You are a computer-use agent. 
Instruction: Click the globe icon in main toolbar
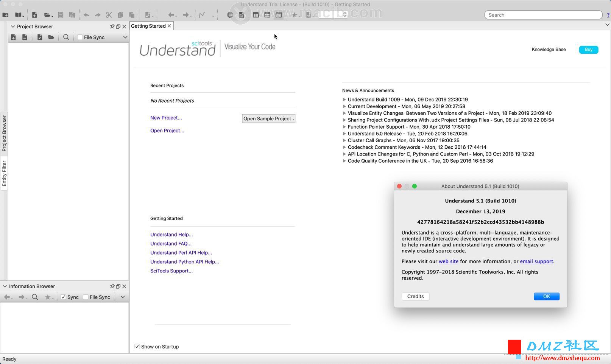click(230, 15)
